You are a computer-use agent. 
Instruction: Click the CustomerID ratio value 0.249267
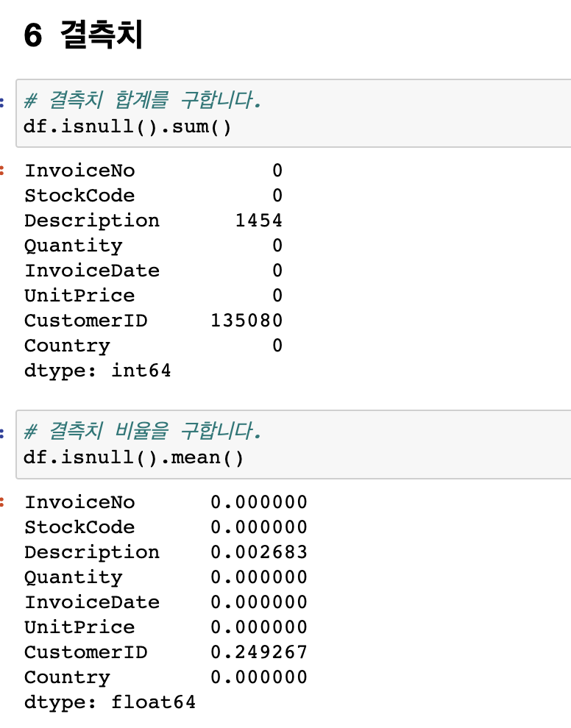[x=259, y=652]
